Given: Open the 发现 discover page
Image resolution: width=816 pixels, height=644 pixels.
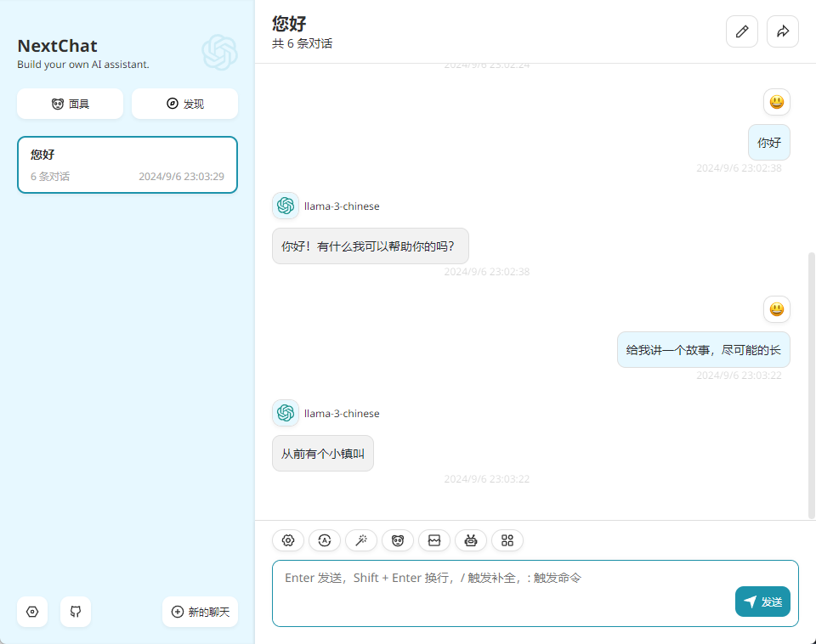Looking at the screenshot, I should coord(184,104).
